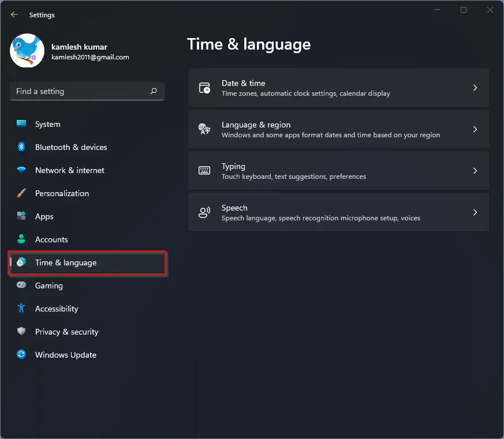Viewport: 504px width, 439px height.
Task: Open the kamlesh2011@gmail.com account link
Action: coord(90,57)
